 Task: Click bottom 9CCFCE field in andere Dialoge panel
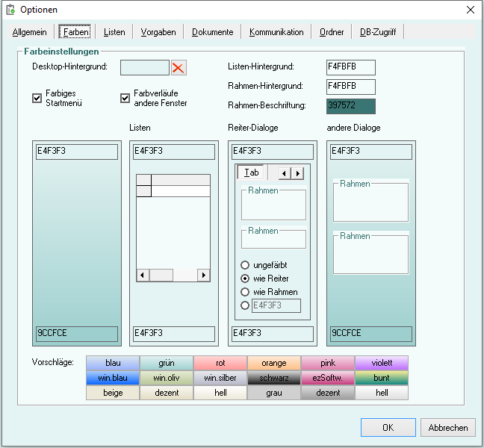coord(371,334)
